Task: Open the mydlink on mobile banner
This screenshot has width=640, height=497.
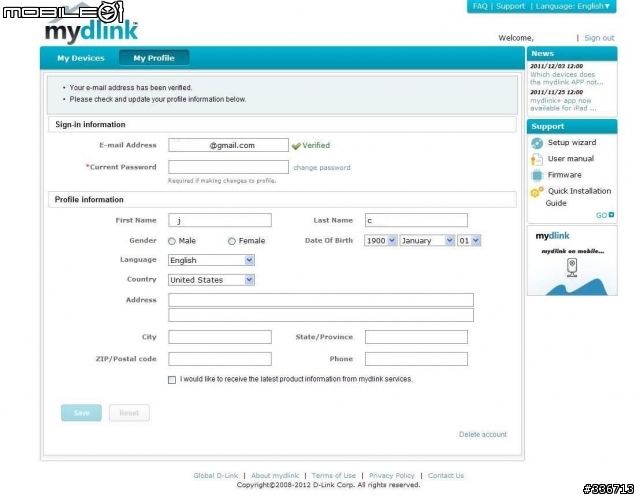Action: [x=572, y=261]
